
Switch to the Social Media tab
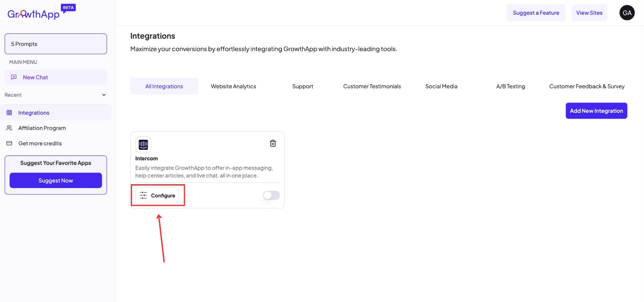tap(441, 86)
